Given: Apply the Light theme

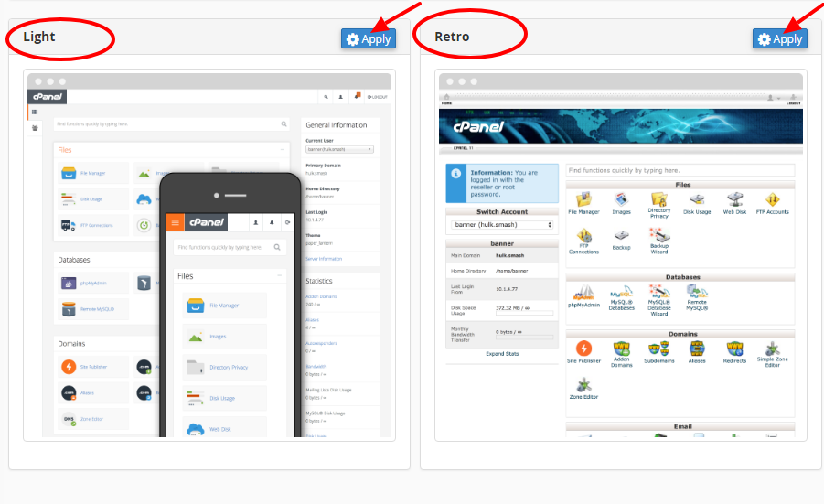Looking at the screenshot, I should (x=369, y=39).
